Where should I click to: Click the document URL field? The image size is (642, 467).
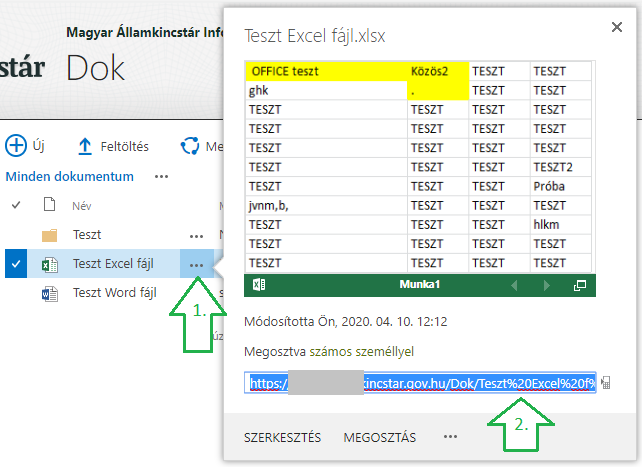(420, 383)
